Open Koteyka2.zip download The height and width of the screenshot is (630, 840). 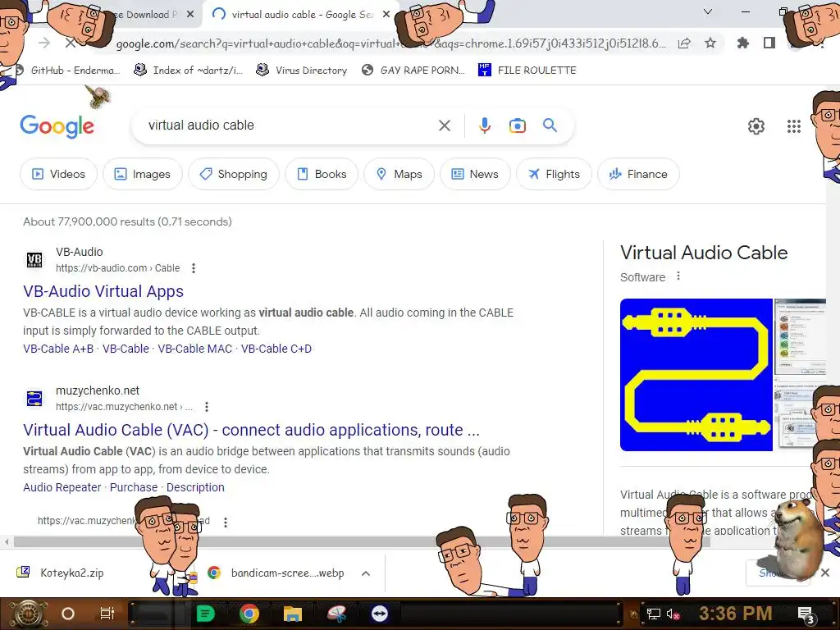point(72,573)
